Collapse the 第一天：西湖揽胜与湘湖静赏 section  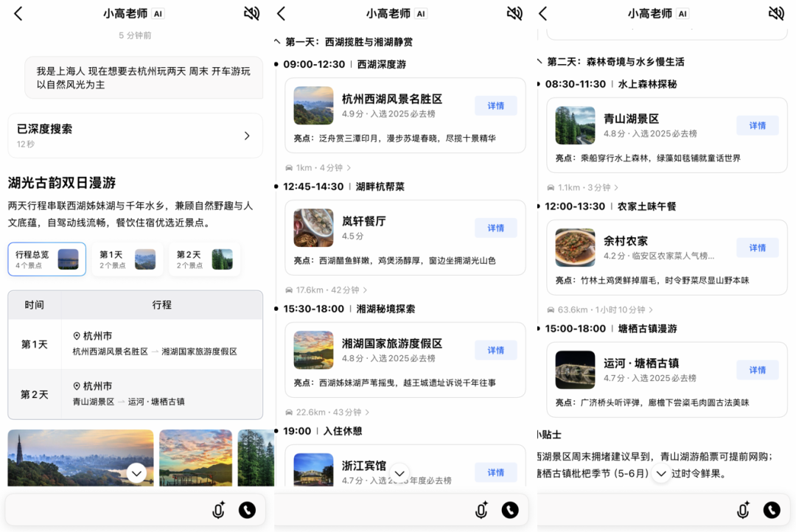tap(277, 41)
